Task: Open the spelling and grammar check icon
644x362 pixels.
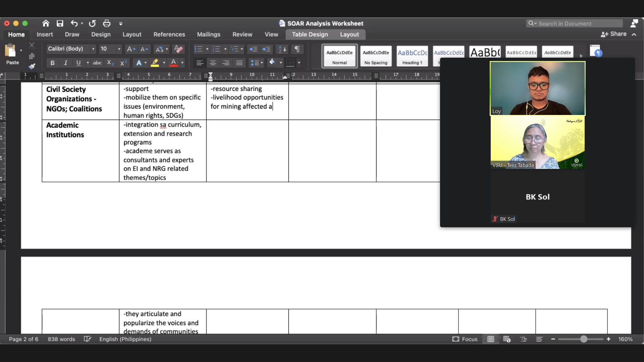Action: click(87, 339)
